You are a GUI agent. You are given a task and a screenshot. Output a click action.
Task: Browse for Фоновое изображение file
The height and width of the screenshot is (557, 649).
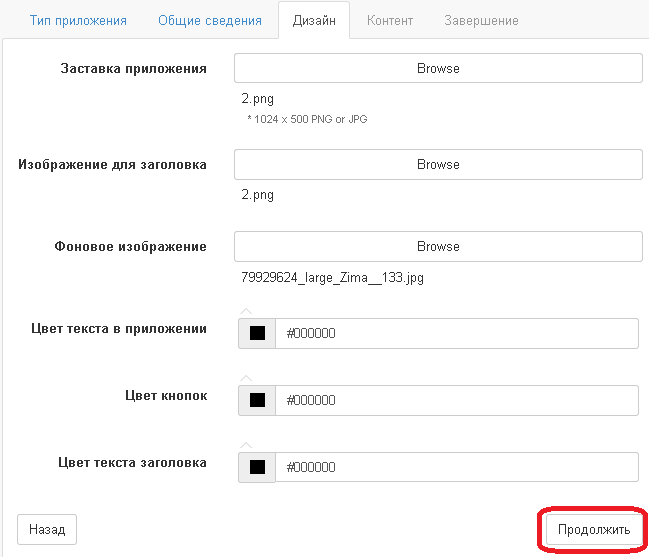click(x=438, y=246)
